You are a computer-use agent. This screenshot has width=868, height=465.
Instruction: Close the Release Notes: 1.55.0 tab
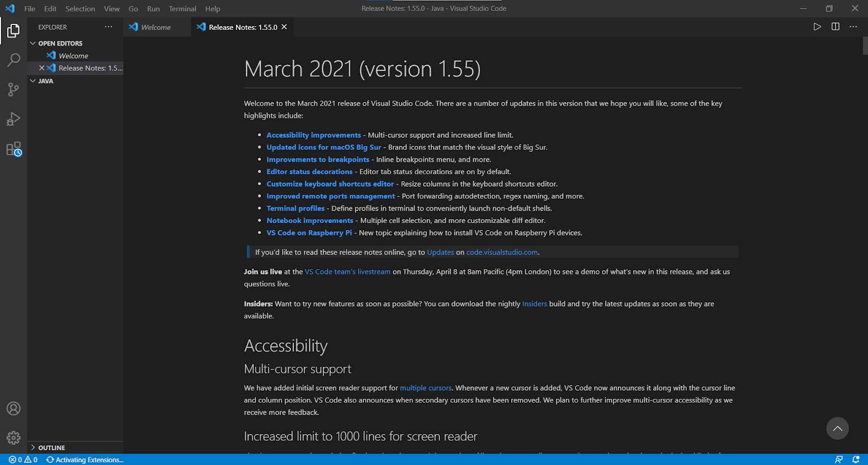click(x=284, y=27)
